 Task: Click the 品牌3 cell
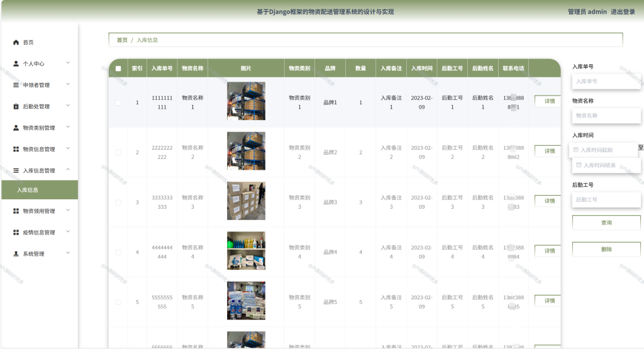click(x=330, y=202)
